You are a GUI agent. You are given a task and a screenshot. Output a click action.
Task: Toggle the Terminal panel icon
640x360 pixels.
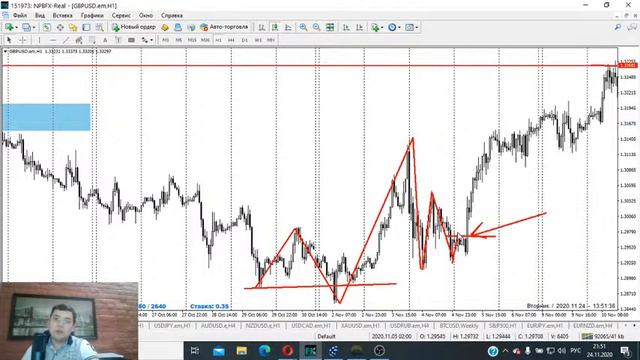click(86, 27)
